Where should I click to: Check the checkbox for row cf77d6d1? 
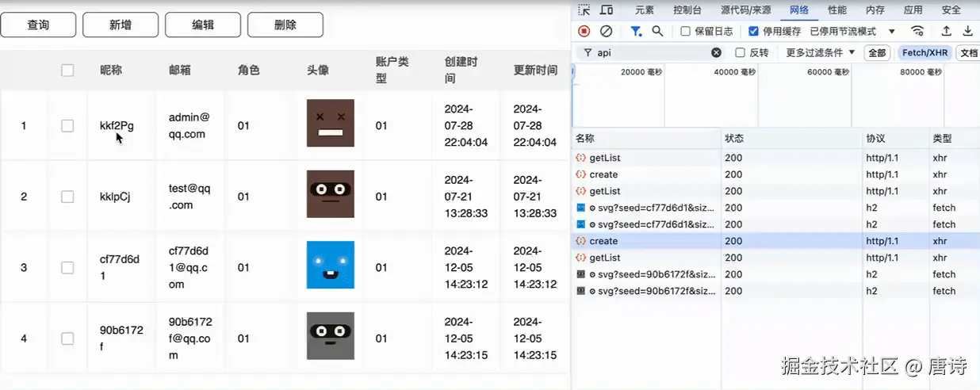(x=67, y=267)
